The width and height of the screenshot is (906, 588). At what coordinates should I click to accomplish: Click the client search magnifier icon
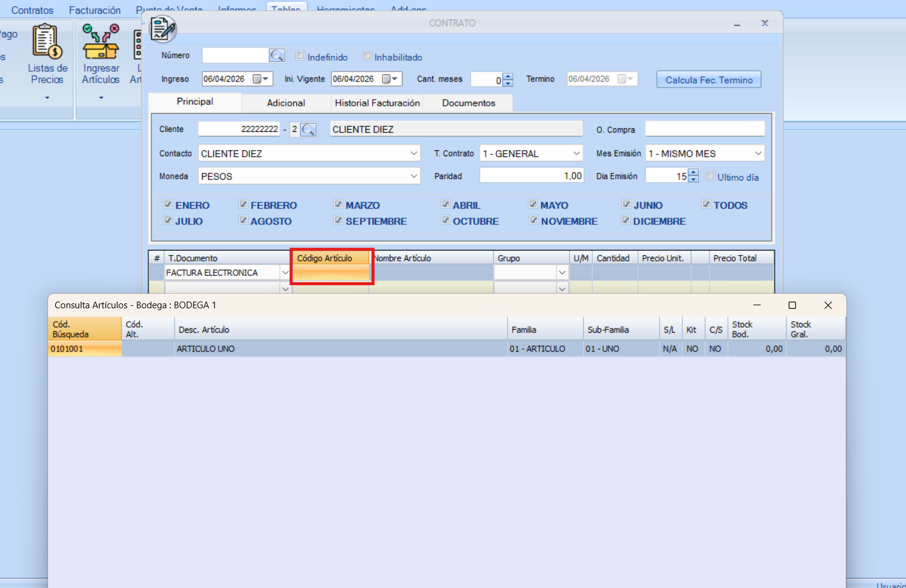point(309,130)
